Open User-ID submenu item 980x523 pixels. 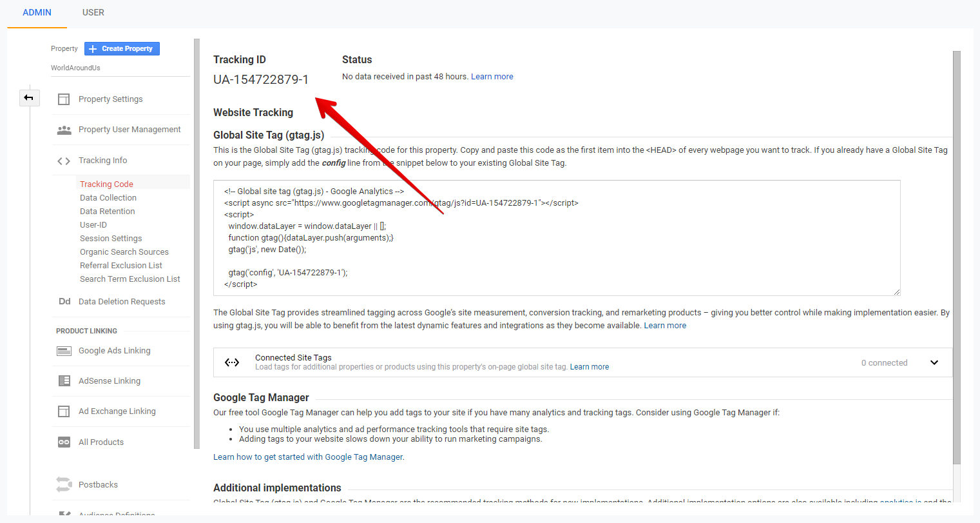[x=93, y=225]
